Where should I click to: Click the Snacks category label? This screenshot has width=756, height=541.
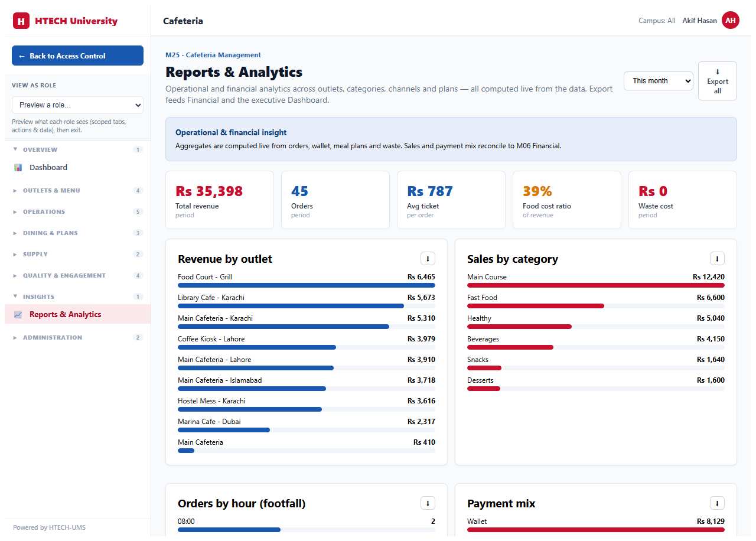(x=478, y=360)
